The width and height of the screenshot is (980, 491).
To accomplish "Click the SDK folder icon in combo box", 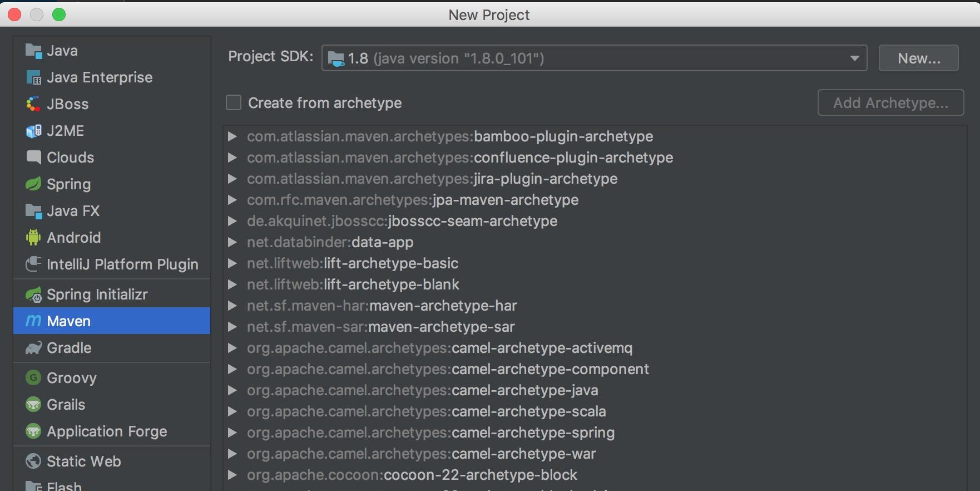I will 336,58.
